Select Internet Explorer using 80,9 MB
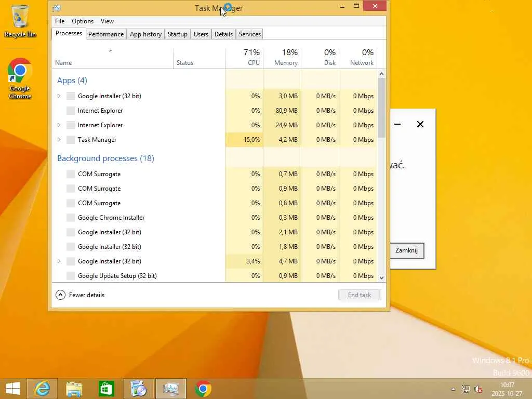Image resolution: width=532 pixels, height=399 pixels. pyautogui.click(x=214, y=110)
